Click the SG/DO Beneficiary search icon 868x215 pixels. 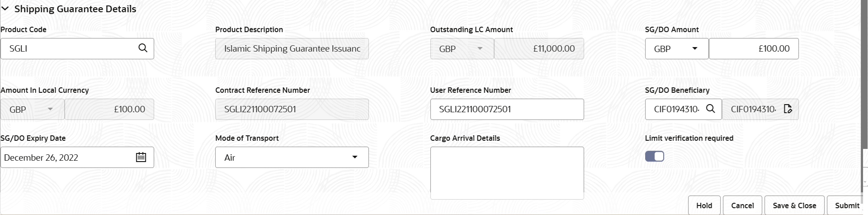click(x=711, y=109)
